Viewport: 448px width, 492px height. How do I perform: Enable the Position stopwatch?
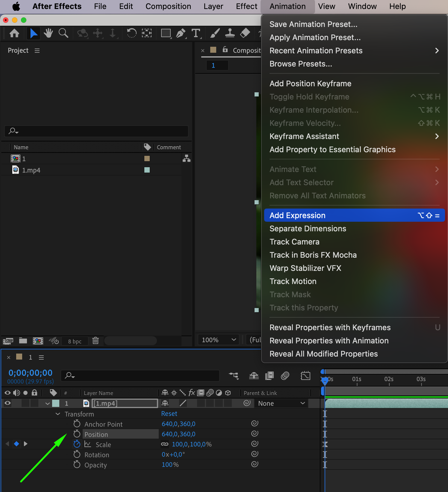77,434
